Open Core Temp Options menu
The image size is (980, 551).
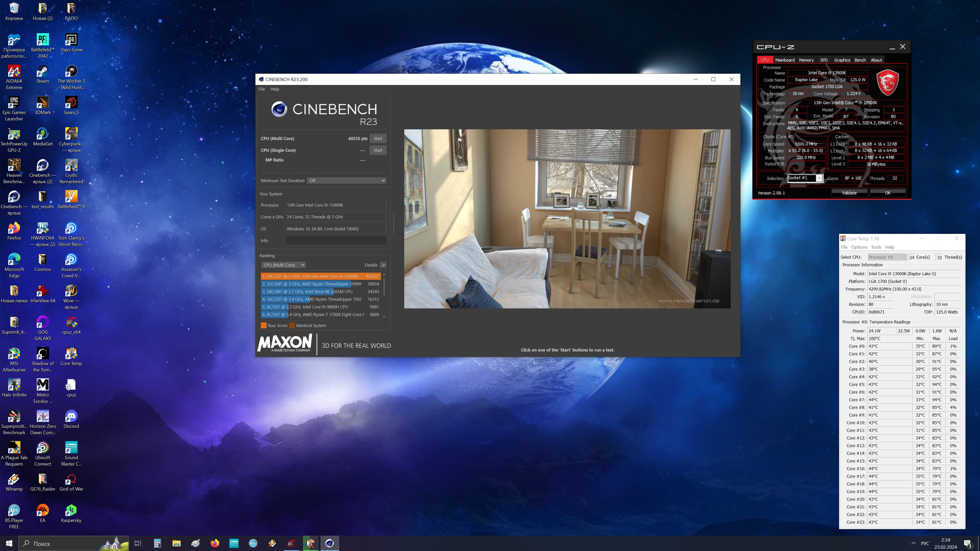point(859,247)
